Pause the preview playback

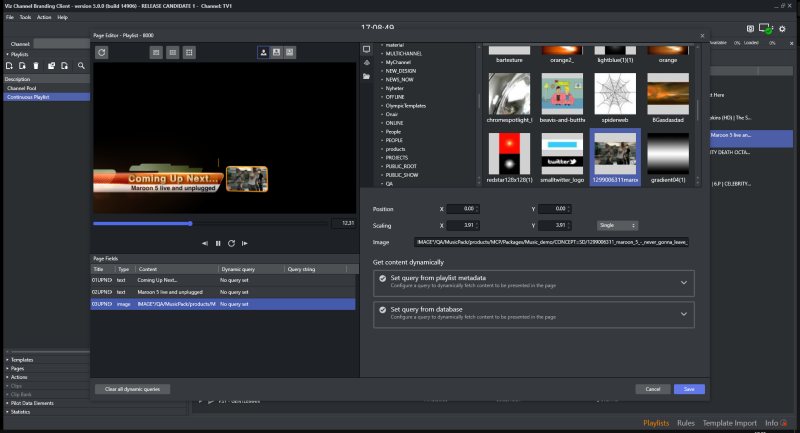[218, 243]
